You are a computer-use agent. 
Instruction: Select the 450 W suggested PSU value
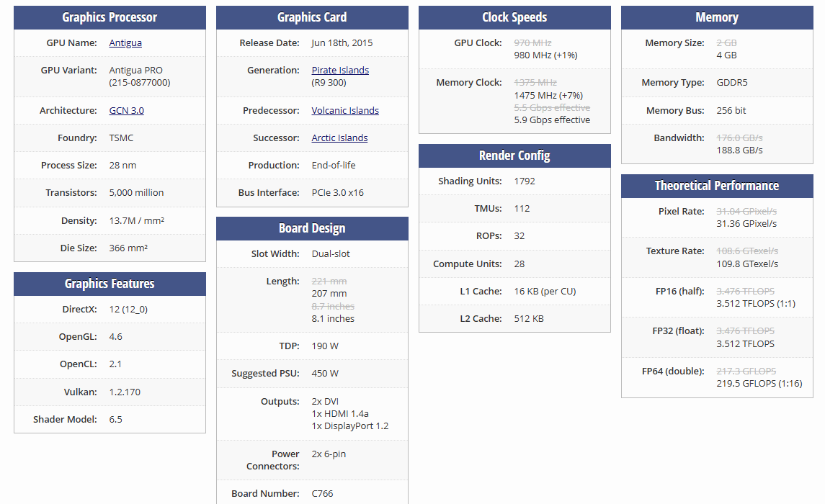coord(325,373)
